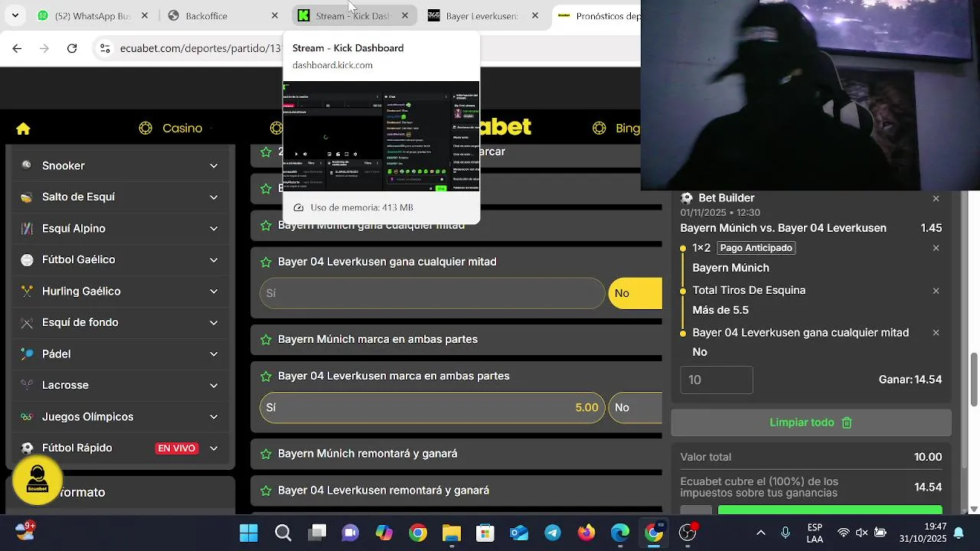Remove the whole Bet Builder slip
Image resolution: width=980 pixels, height=551 pixels.
coord(936,198)
